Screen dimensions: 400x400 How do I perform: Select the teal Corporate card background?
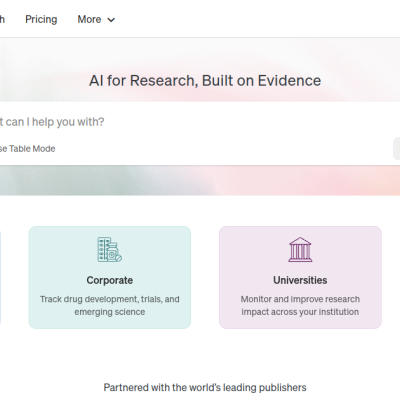pos(110,277)
